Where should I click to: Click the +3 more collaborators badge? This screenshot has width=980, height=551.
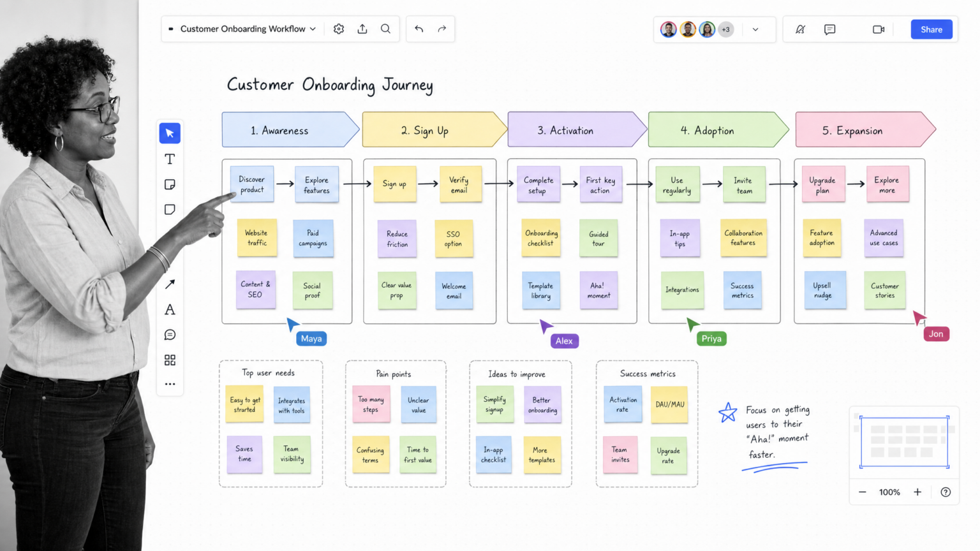click(725, 29)
